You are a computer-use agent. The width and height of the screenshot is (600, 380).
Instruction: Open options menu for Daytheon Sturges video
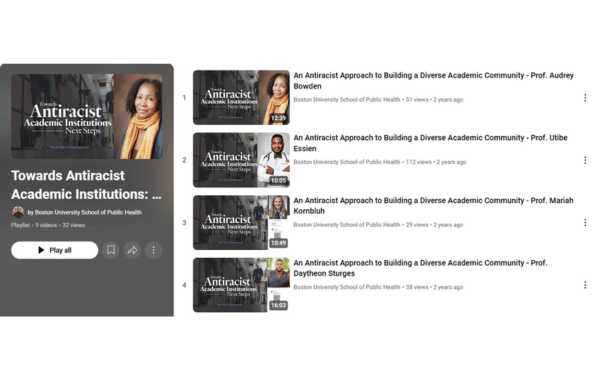click(x=585, y=285)
